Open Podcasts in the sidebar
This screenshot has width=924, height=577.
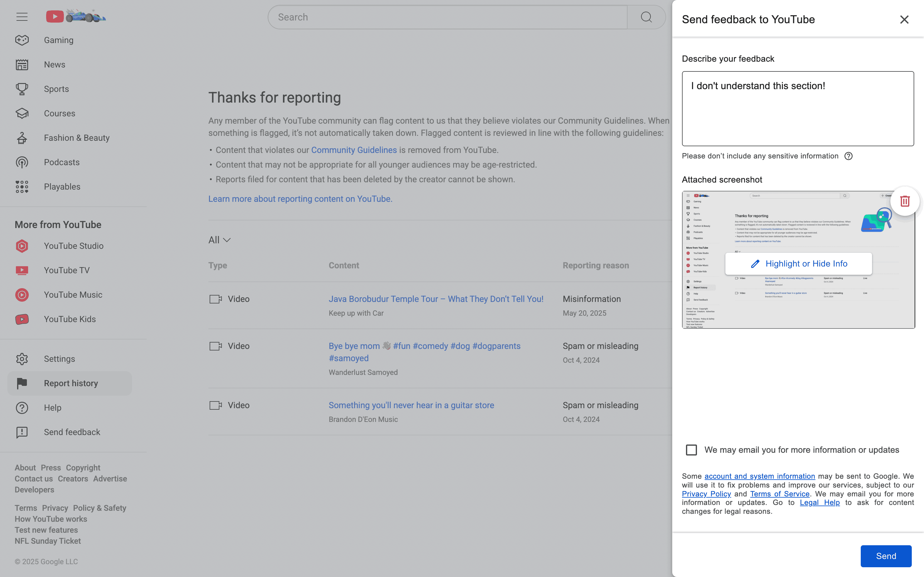pos(61,162)
